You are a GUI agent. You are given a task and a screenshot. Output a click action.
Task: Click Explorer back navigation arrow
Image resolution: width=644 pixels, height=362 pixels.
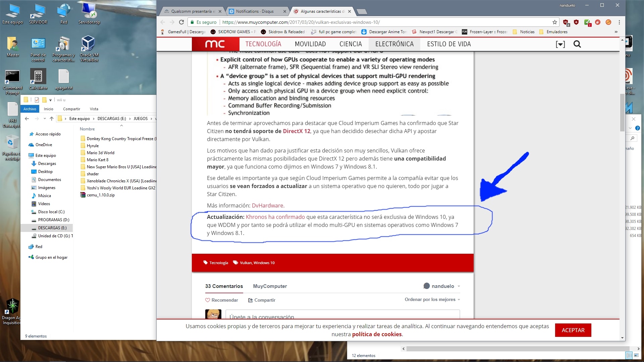click(27, 118)
